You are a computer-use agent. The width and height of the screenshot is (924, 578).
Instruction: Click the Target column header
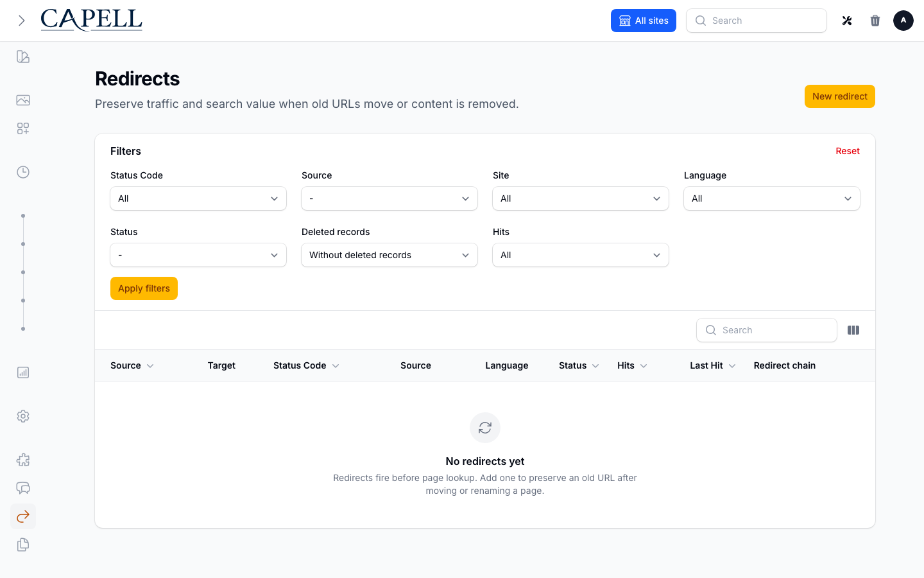[221, 365]
